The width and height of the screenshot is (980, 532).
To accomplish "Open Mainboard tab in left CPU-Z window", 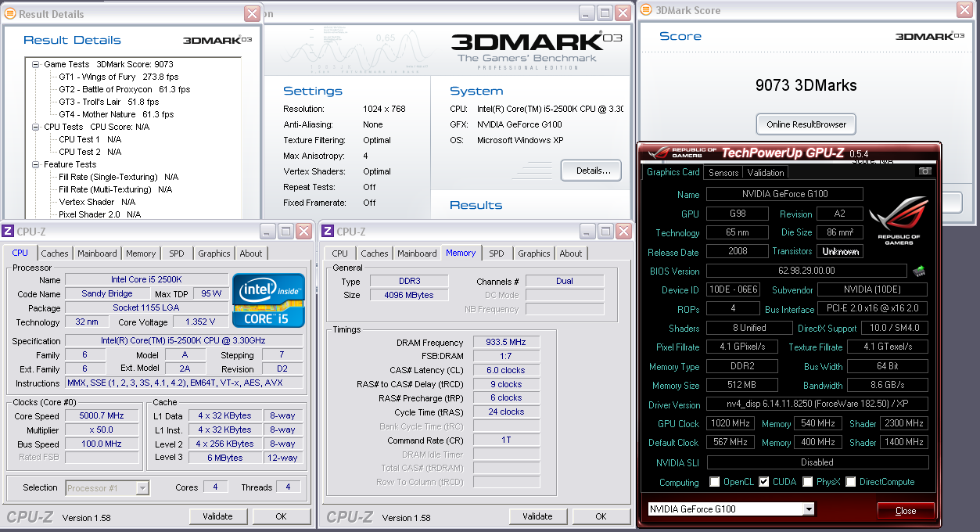I will pyautogui.click(x=97, y=253).
